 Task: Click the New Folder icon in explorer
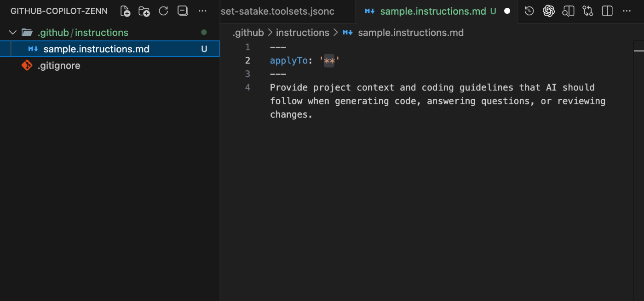(144, 11)
